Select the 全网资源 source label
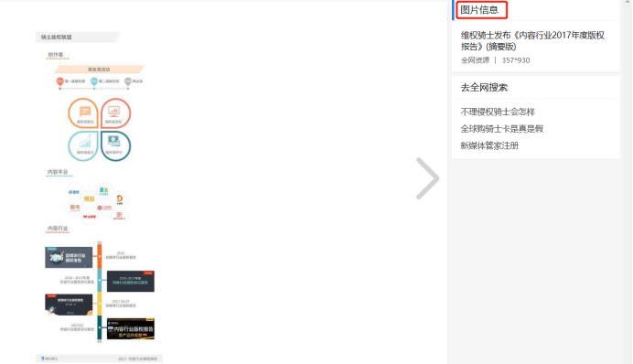 475,60
